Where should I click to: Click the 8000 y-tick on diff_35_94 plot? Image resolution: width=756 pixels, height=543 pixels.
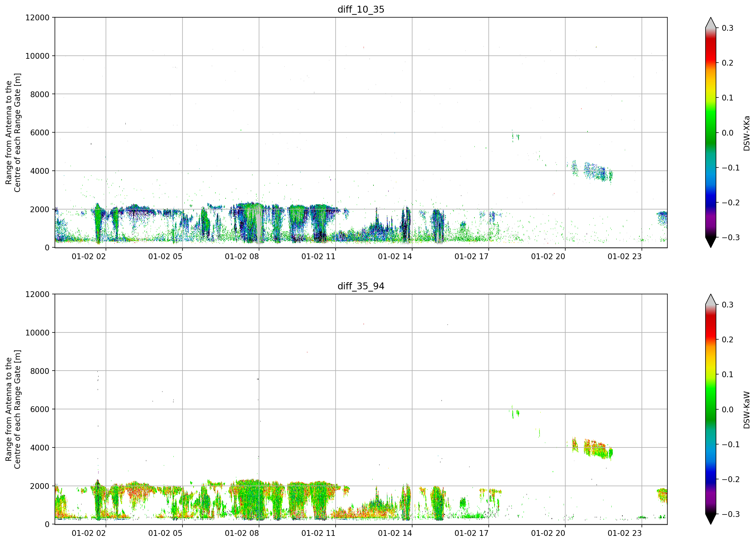coord(40,371)
